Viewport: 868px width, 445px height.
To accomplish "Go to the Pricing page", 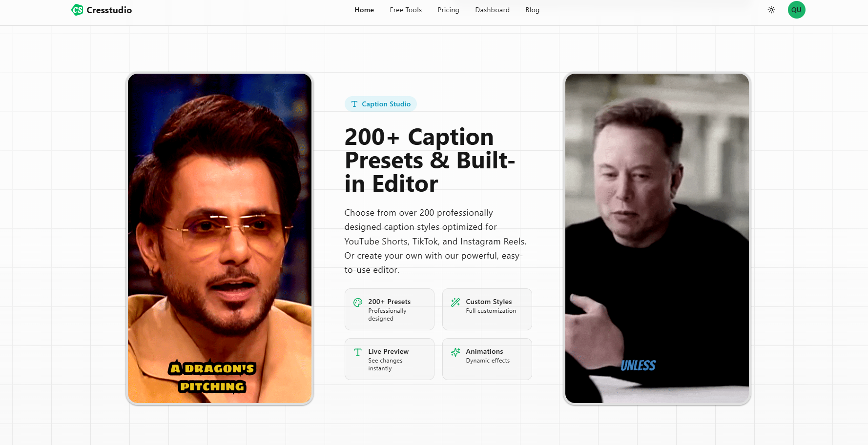I will coord(448,10).
